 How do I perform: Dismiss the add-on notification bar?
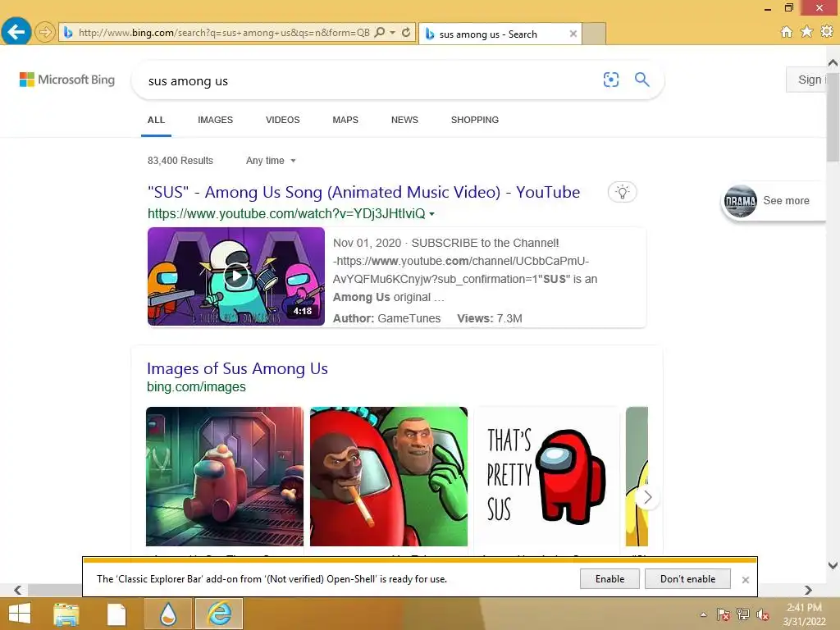pos(745,580)
